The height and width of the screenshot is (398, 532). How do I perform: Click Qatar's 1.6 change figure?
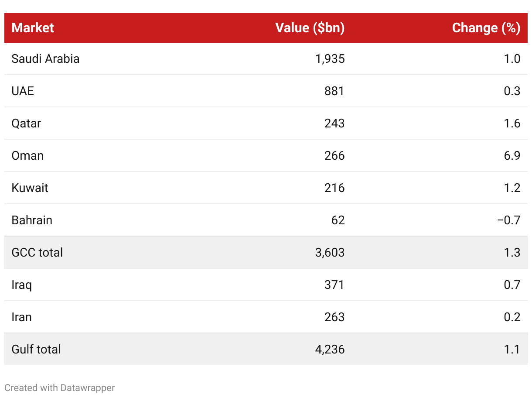pyautogui.click(x=512, y=123)
